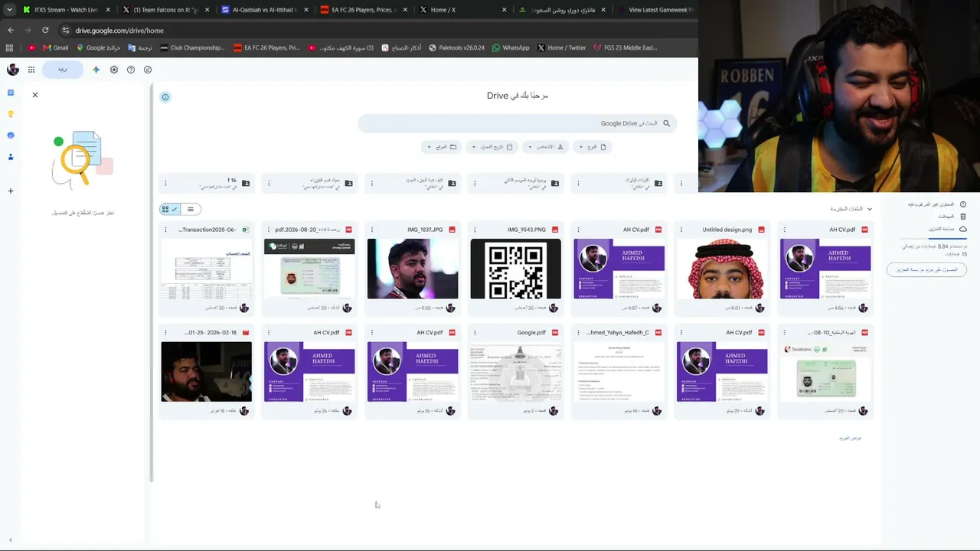980x551 pixels.
Task: Open more options for Google.pdf
Action: coord(475,333)
